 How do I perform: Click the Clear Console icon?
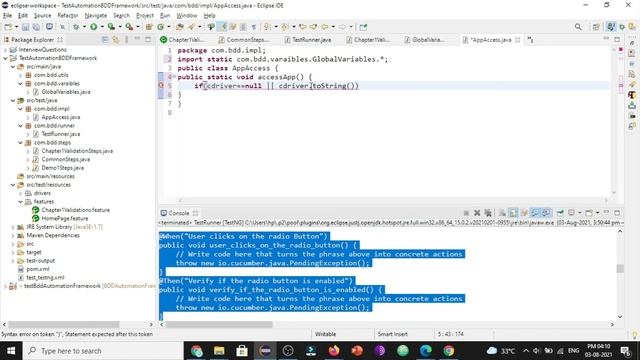[502, 213]
